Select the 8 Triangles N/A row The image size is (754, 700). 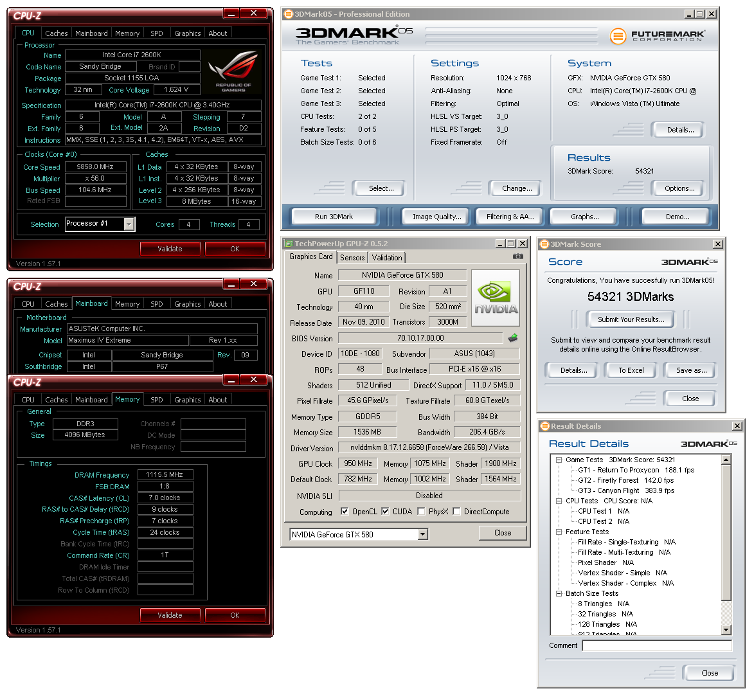[x=604, y=604]
